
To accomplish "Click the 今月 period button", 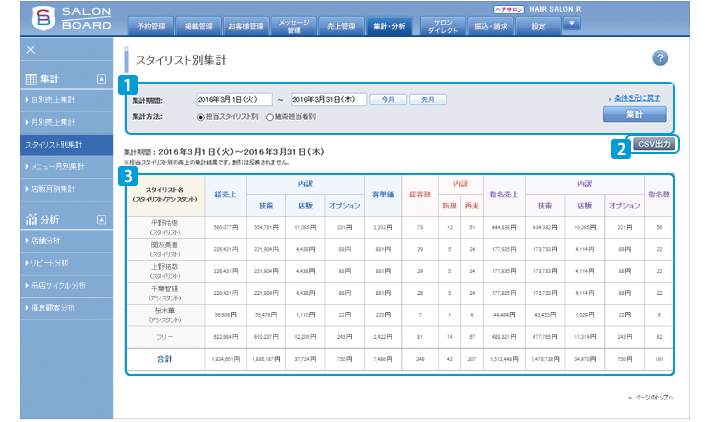I will point(389,100).
